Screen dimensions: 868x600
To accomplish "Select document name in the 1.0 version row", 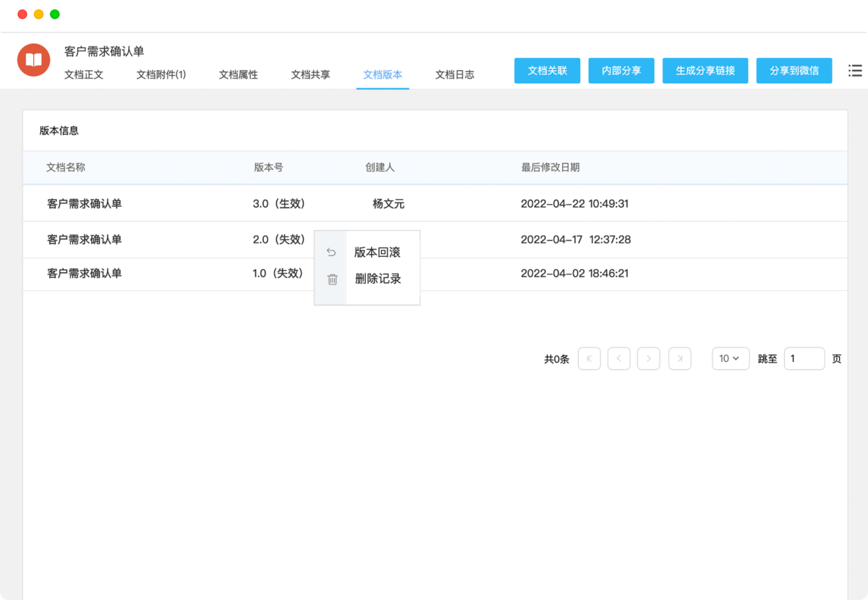I will (85, 274).
